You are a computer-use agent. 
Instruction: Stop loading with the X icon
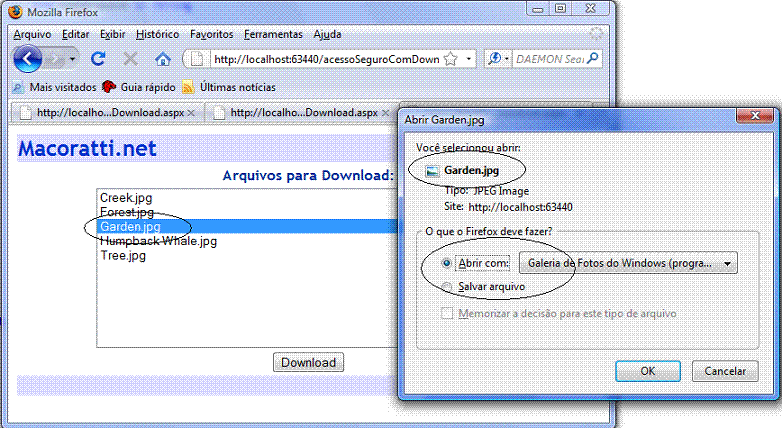(130, 59)
